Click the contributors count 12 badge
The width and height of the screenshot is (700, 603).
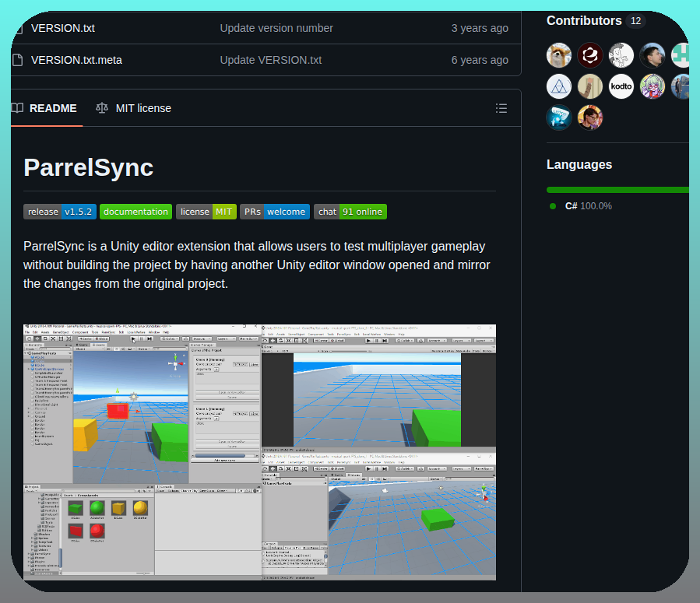pyautogui.click(x=635, y=21)
